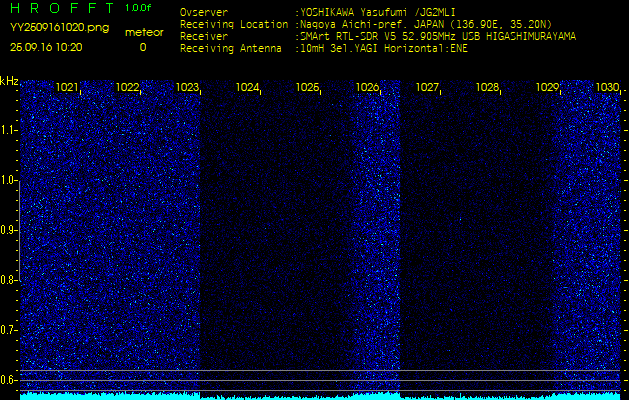Click the kHz axis unit label
629x400 pixels.
(9, 81)
